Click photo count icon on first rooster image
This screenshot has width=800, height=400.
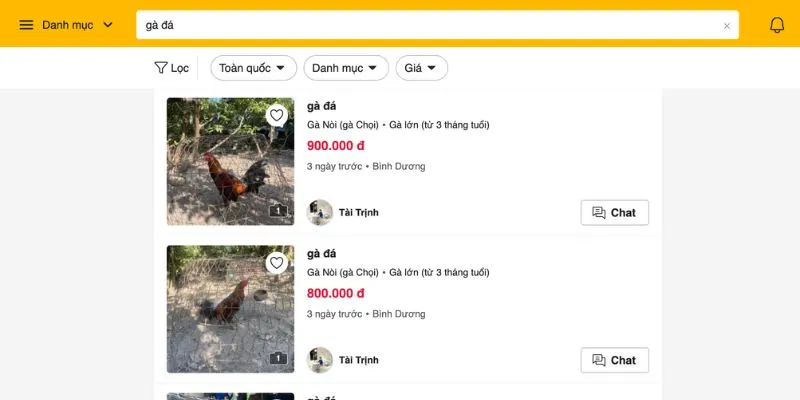(278, 211)
